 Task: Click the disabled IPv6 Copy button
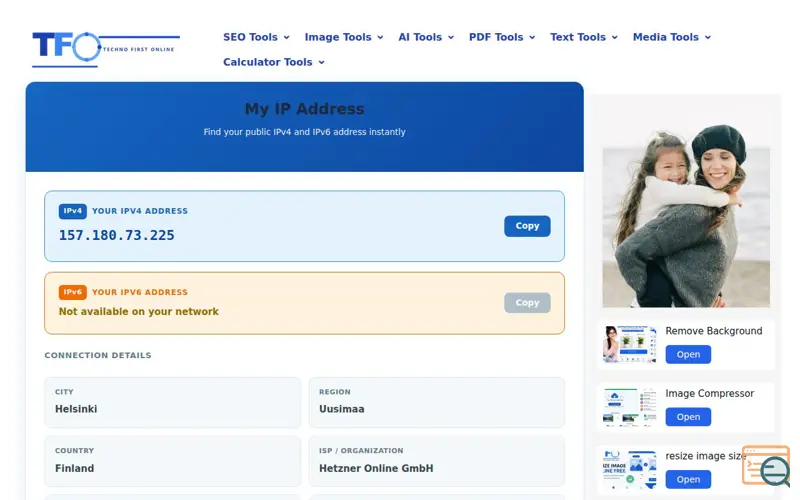527,303
